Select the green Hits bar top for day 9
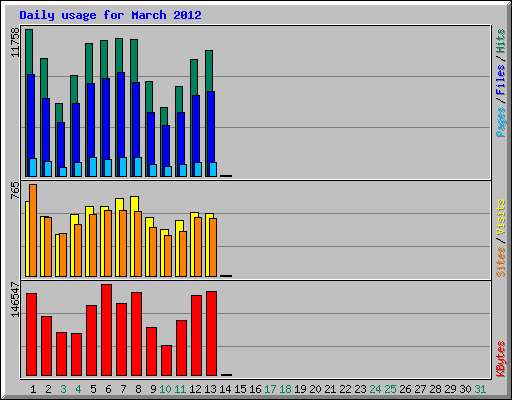Viewport: 512px width, 400px height. point(149,97)
